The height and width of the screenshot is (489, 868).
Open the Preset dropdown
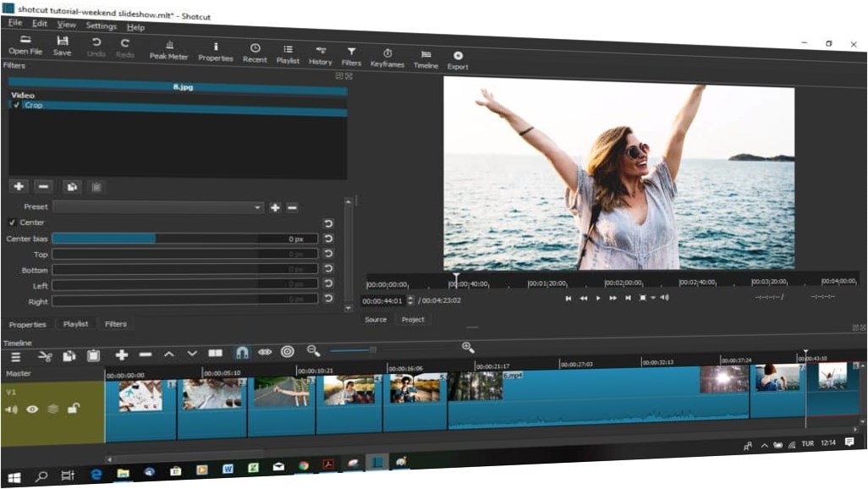pos(158,207)
